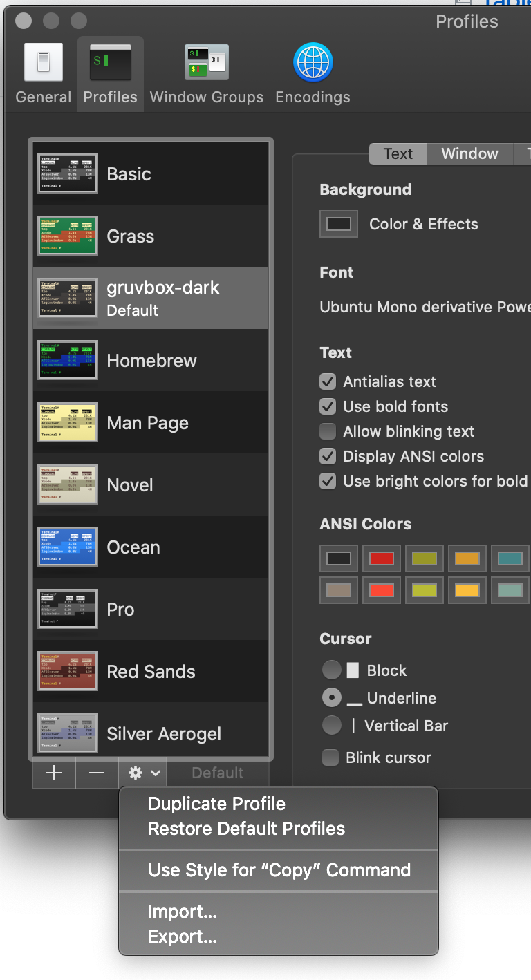531x980 pixels.
Task: Enable Blink cursor
Action: [330, 757]
